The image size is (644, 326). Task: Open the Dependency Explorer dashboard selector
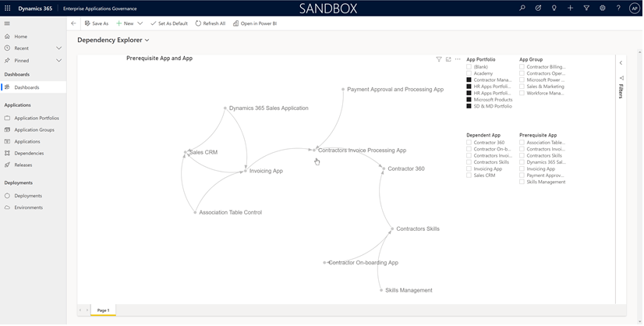coord(113,40)
